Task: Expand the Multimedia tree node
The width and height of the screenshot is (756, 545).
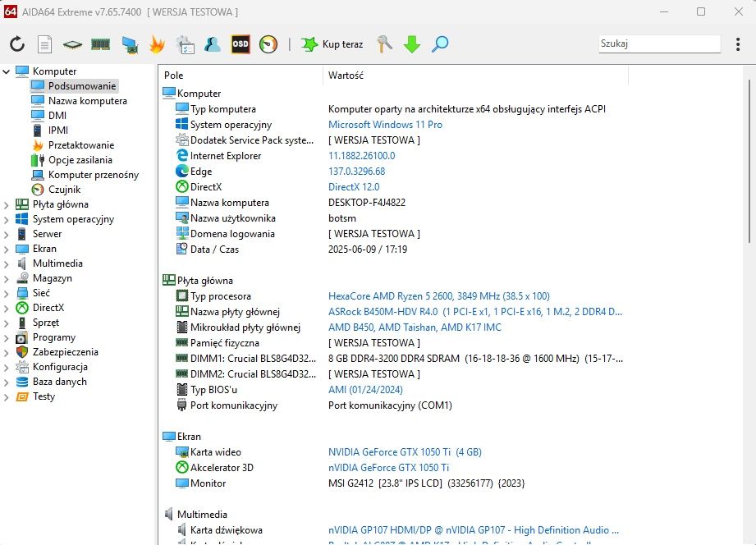Action: [7, 263]
